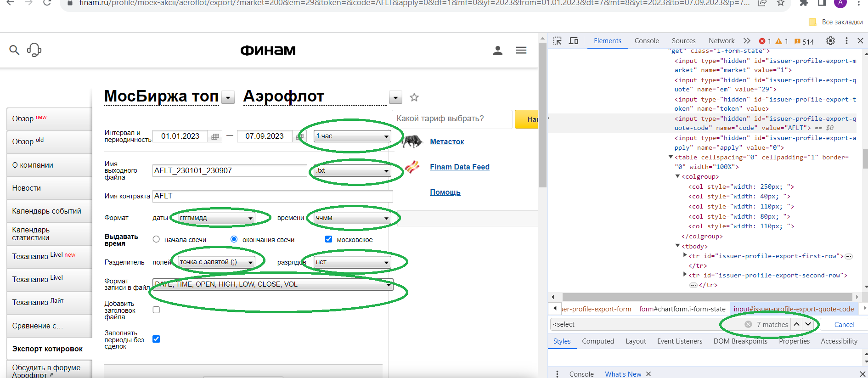Open the Метасток link
The width and height of the screenshot is (868, 378).
[x=447, y=142]
